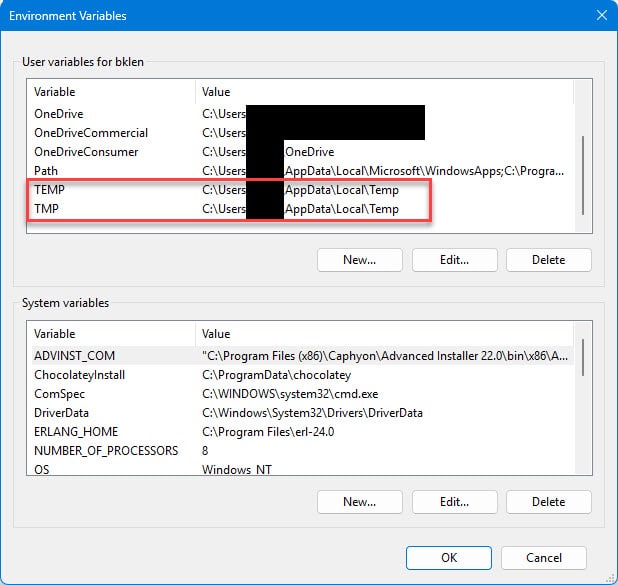Image resolution: width=618 pixels, height=585 pixels.
Task: Click Delete under System variables
Action: (x=548, y=501)
